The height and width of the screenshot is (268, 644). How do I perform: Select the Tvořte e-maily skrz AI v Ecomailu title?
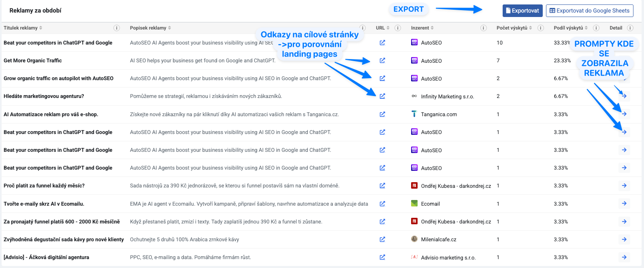44,204
